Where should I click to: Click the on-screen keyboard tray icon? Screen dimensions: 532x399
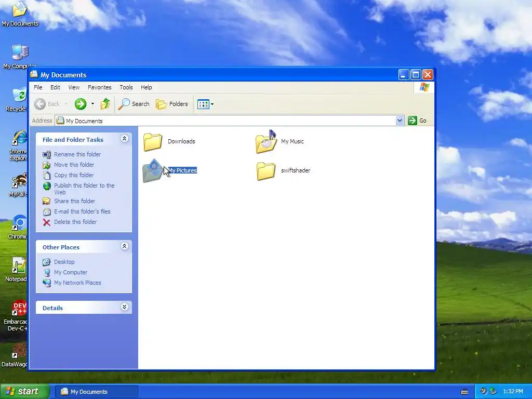[x=464, y=392]
